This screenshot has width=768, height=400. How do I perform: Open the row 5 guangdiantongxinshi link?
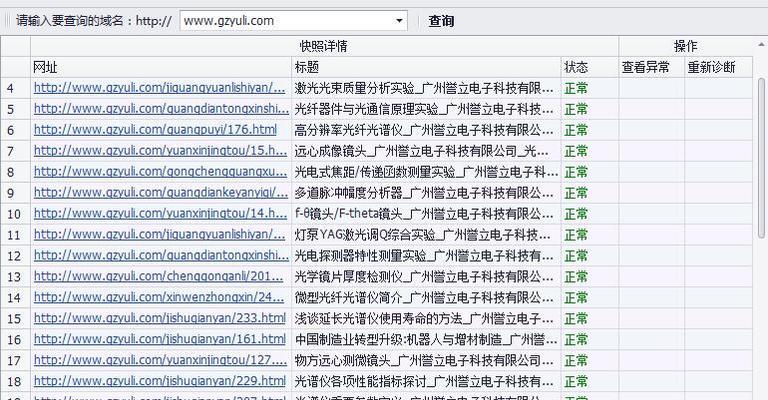pos(161,109)
